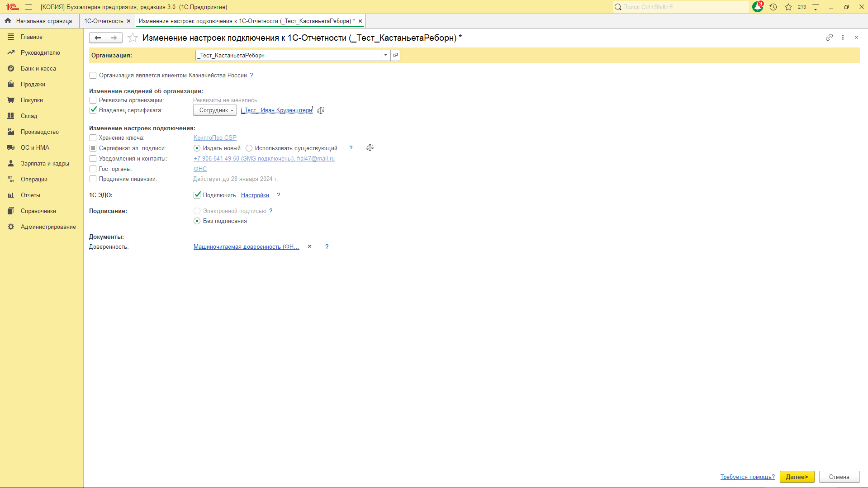This screenshot has height=488, width=868.
Task: Enable Уведомления и контакты checkbox
Action: pyautogui.click(x=93, y=159)
